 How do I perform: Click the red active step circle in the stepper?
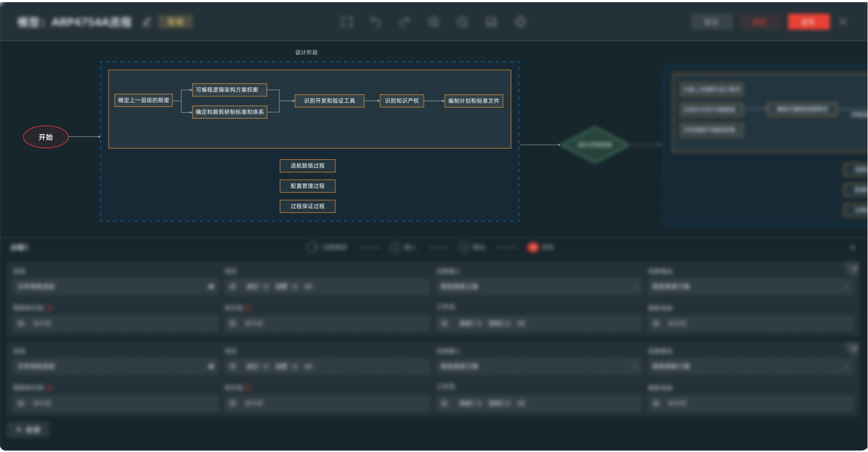[x=533, y=248]
